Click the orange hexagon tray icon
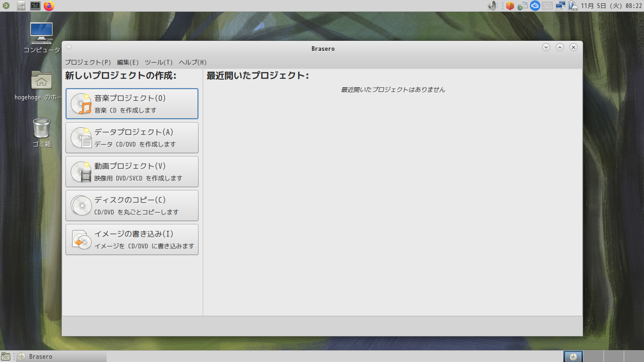This screenshot has width=644, height=362. tap(510, 6)
